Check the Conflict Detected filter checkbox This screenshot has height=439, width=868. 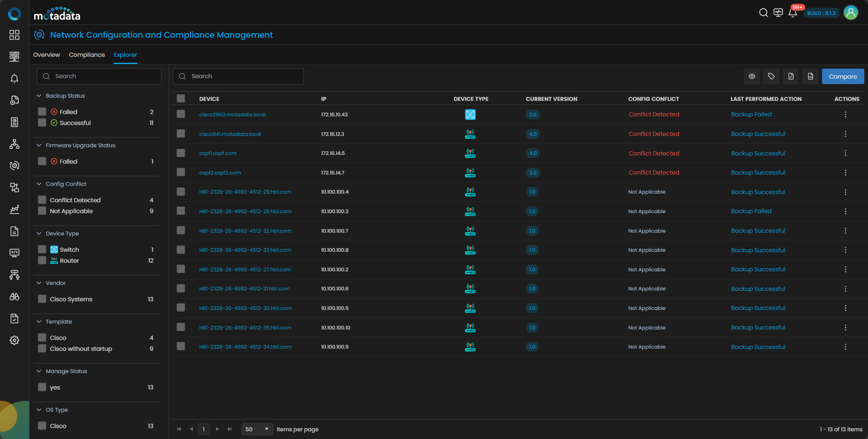[42, 200]
